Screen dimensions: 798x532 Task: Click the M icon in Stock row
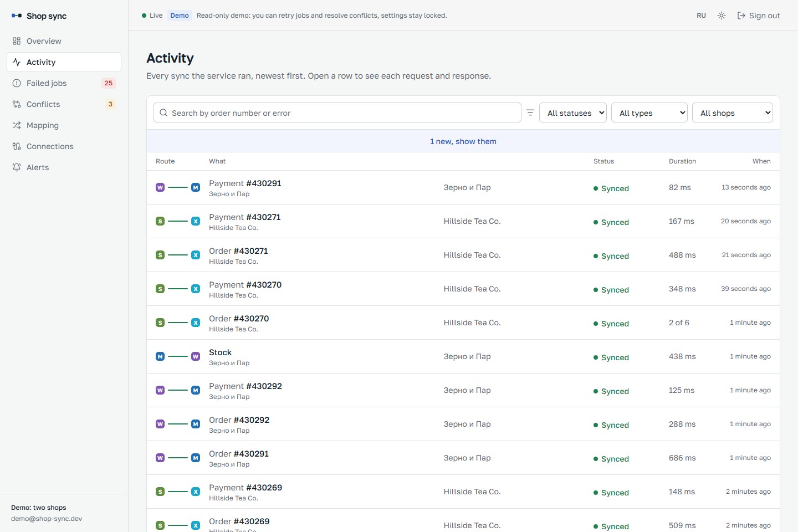click(160, 356)
